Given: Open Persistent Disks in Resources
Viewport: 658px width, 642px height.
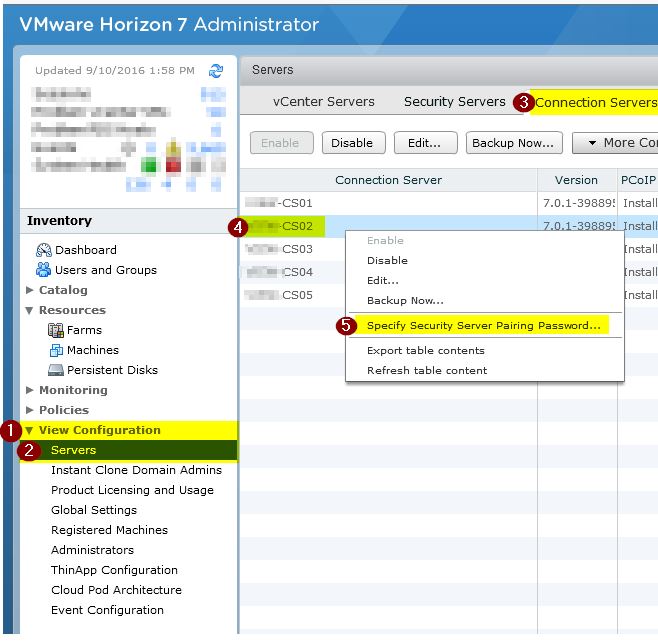Looking at the screenshot, I should tap(112, 370).
